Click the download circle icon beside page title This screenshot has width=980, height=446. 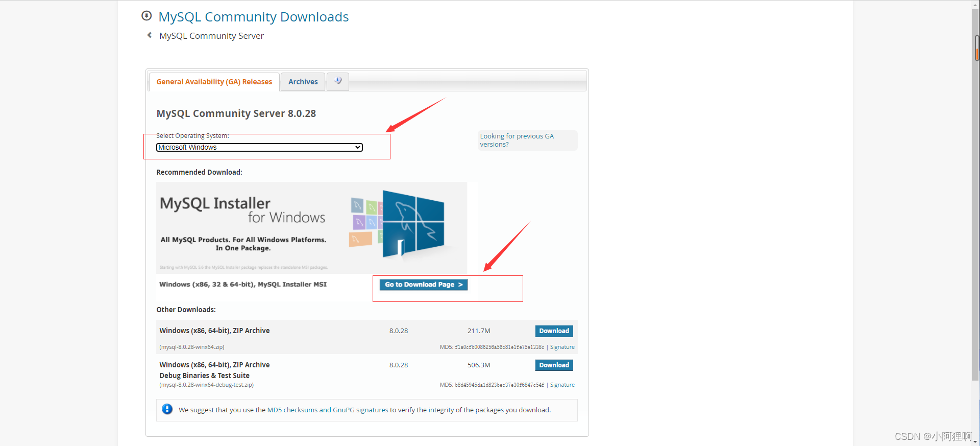[146, 16]
